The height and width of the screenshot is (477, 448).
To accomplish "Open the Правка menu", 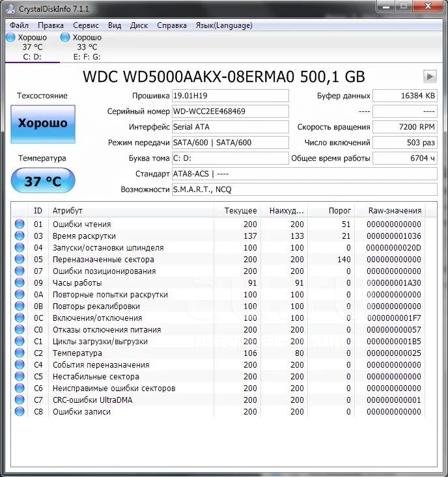I will (51, 25).
